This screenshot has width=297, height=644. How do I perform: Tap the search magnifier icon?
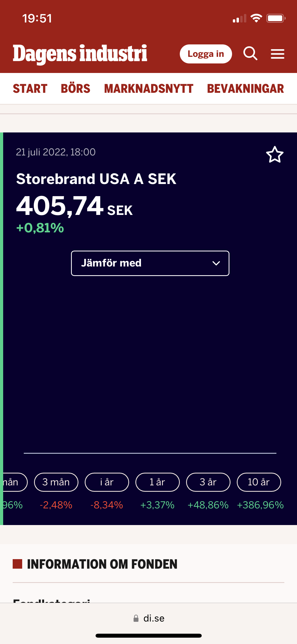250,54
